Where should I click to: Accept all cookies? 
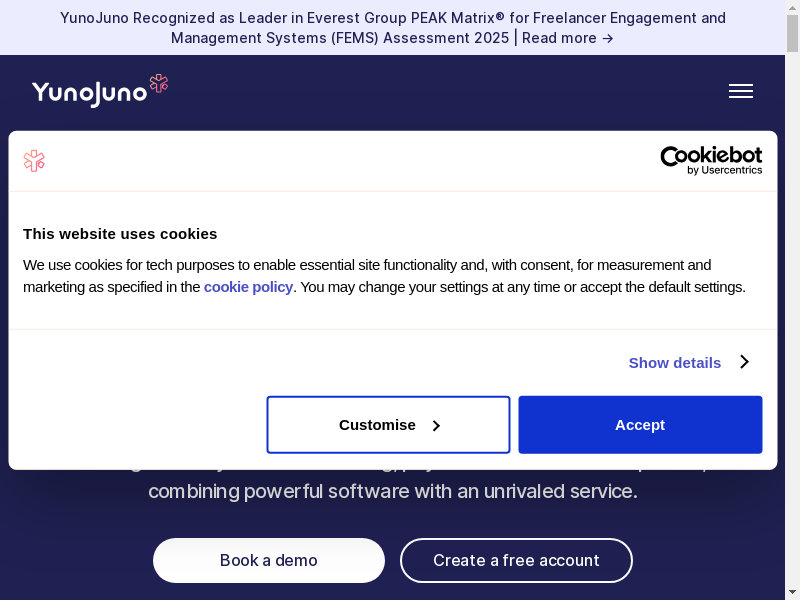click(x=640, y=425)
